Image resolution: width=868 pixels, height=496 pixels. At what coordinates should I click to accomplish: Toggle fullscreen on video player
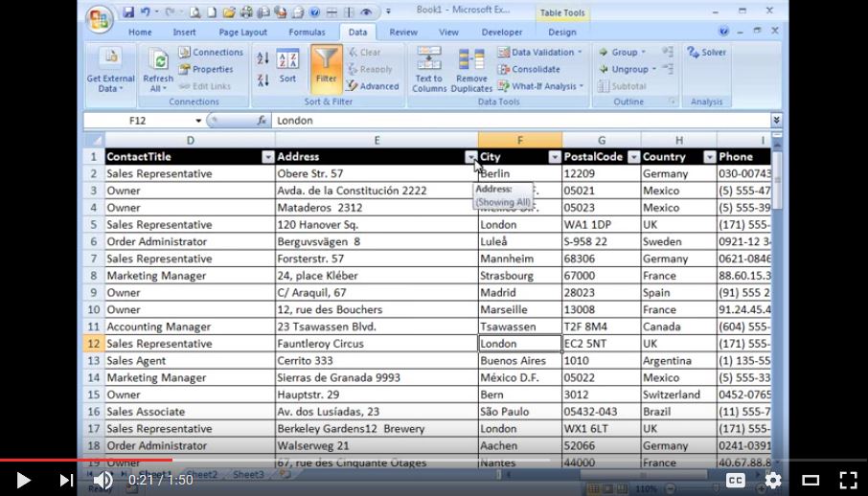[x=848, y=480]
